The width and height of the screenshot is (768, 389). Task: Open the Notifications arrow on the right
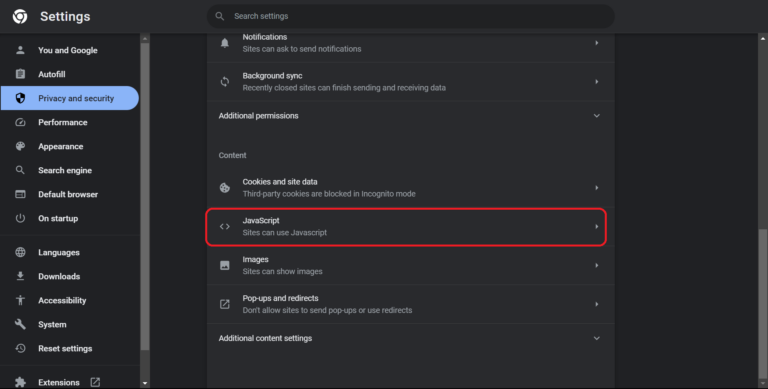[x=597, y=43]
